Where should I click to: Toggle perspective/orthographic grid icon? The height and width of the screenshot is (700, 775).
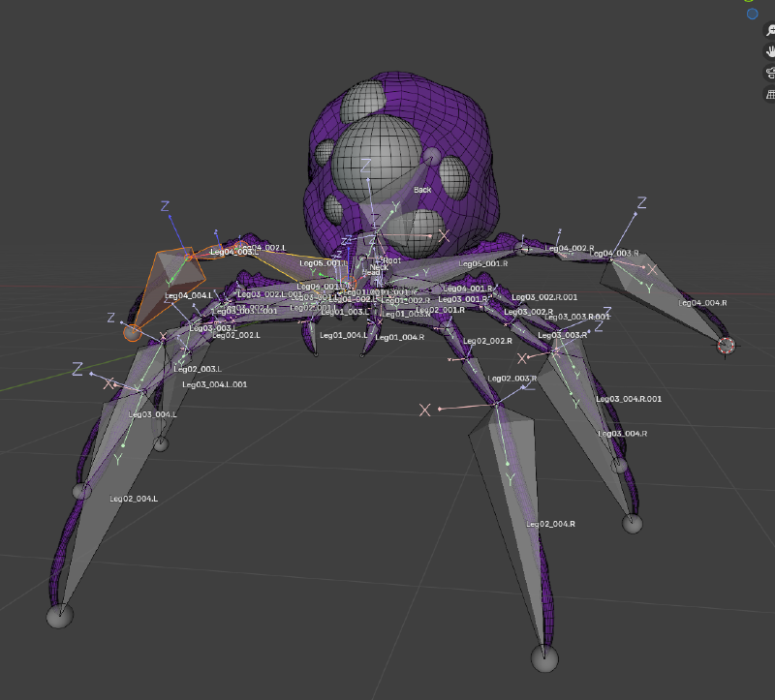click(x=770, y=94)
